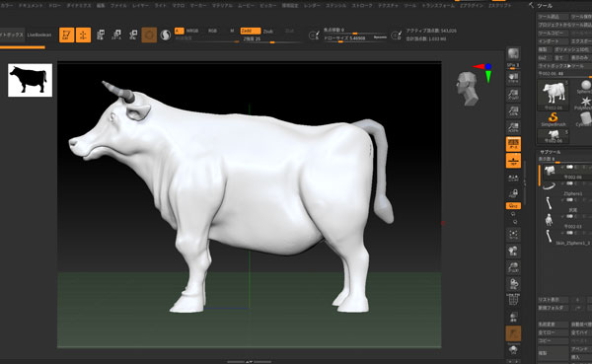This screenshot has width=592, height=364.
Task: Toggle visibility switch of ZSphere1 subtool
Action: click(x=569, y=183)
